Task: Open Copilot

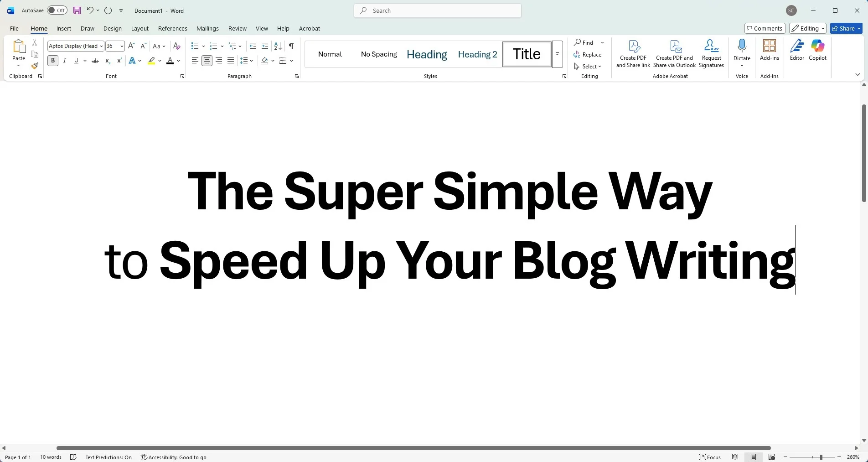Action: tap(816, 50)
